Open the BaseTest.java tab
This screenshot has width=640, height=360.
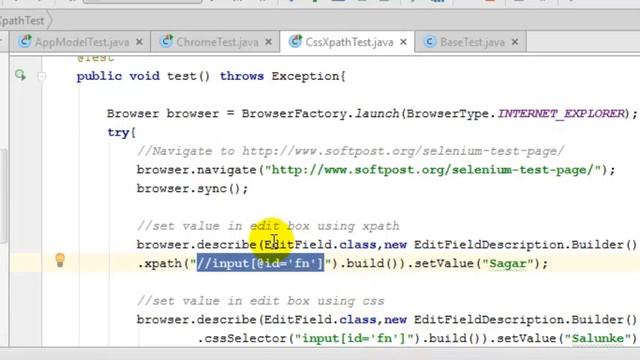pos(471,42)
